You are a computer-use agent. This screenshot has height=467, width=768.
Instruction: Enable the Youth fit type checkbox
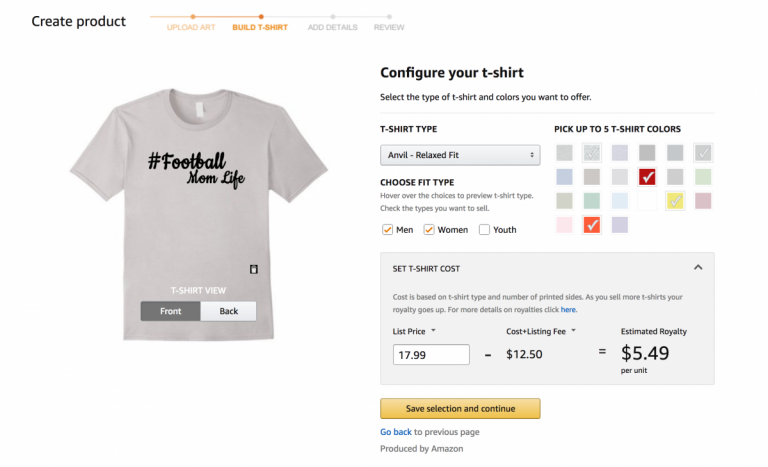coord(484,229)
